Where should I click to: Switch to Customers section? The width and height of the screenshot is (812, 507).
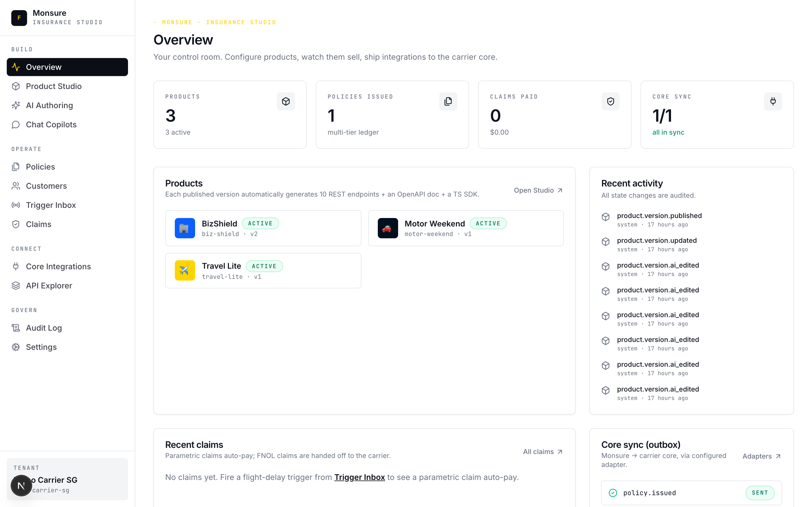point(46,186)
